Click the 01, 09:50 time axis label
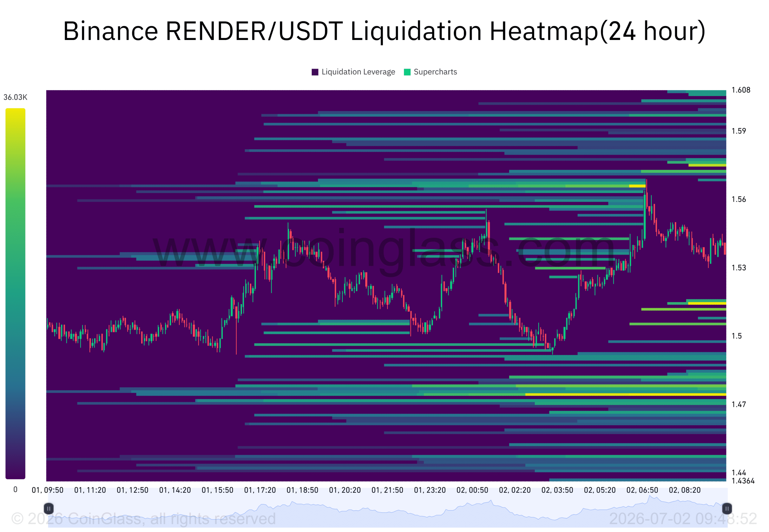The image size is (769, 532). click(x=47, y=490)
